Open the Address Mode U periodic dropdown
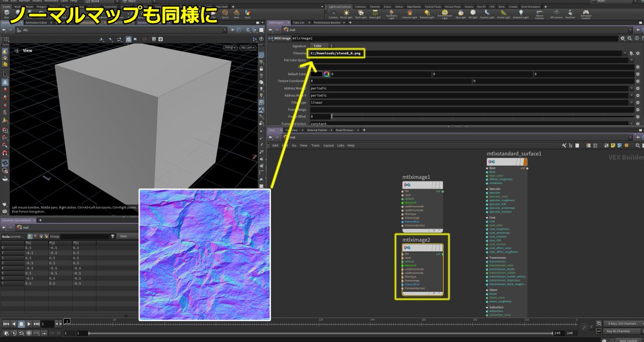This screenshot has height=342, width=644. click(471, 88)
